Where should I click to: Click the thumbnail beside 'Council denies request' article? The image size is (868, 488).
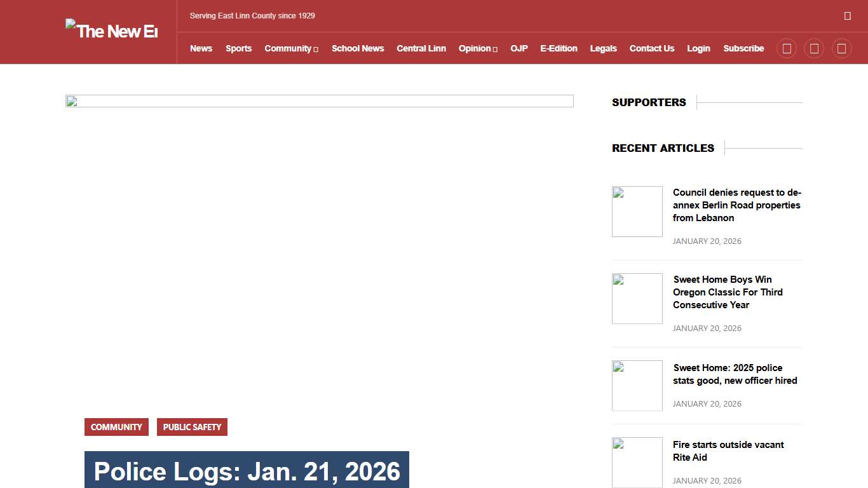click(637, 211)
